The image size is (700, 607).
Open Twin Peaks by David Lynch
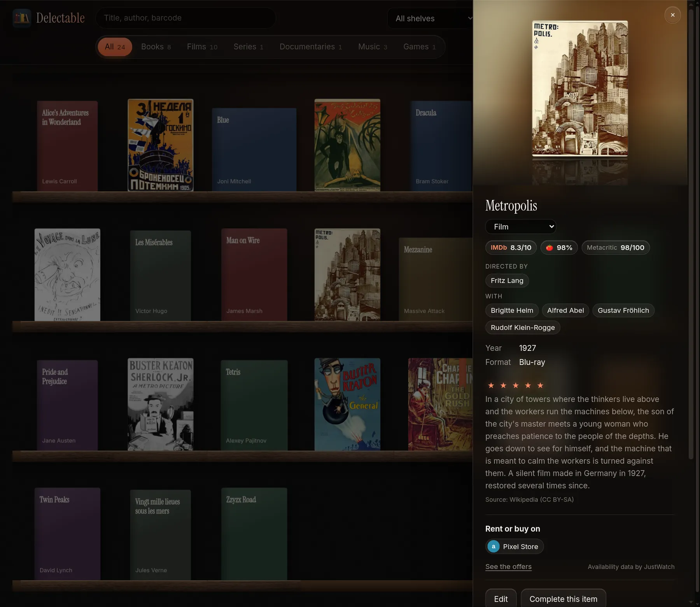click(67, 534)
